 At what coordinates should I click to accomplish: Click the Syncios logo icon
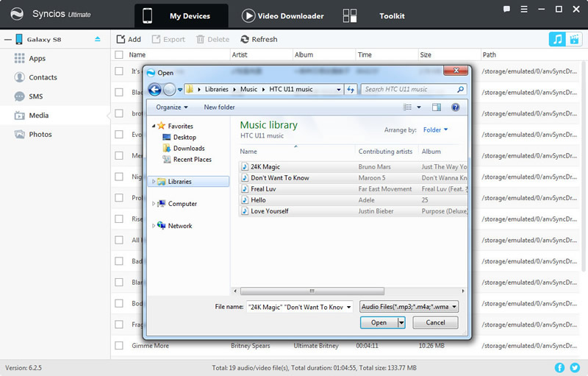17,14
